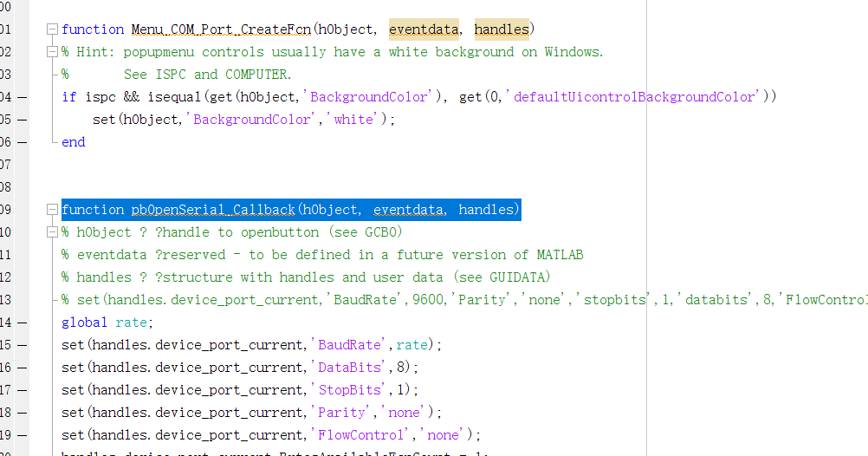Set breakpoint on the set BackgroundColor white line
The height and width of the screenshot is (456, 868).
tap(23, 120)
